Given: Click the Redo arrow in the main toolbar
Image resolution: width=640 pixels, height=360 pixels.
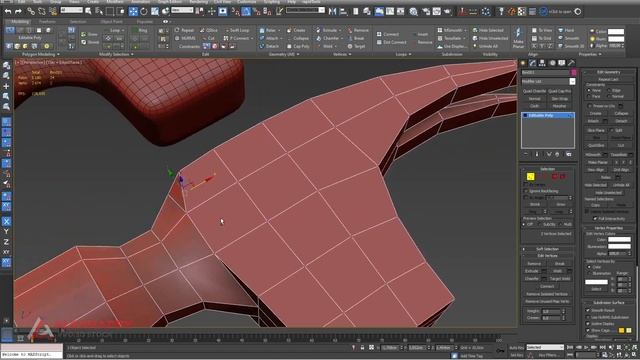Looking at the screenshot, I should click(x=18, y=12).
